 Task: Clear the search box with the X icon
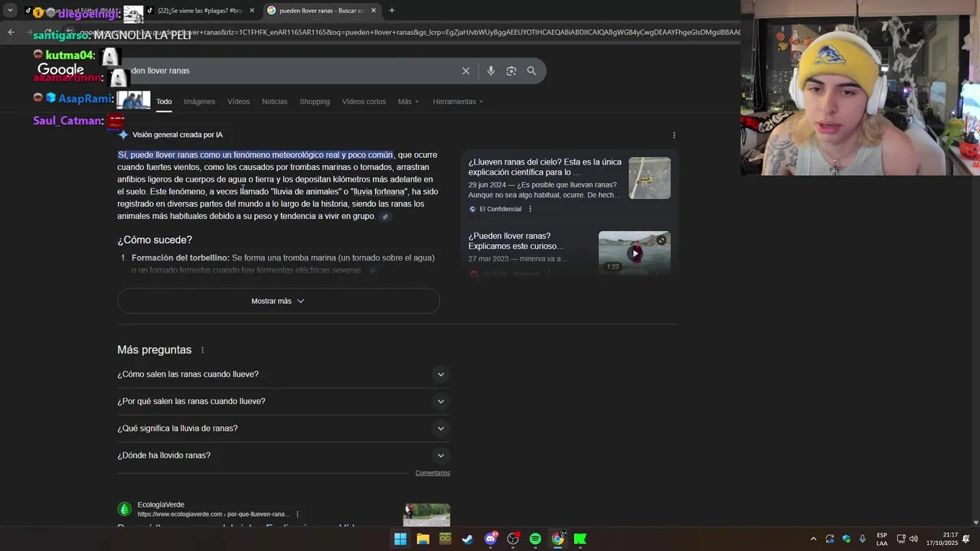(465, 70)
